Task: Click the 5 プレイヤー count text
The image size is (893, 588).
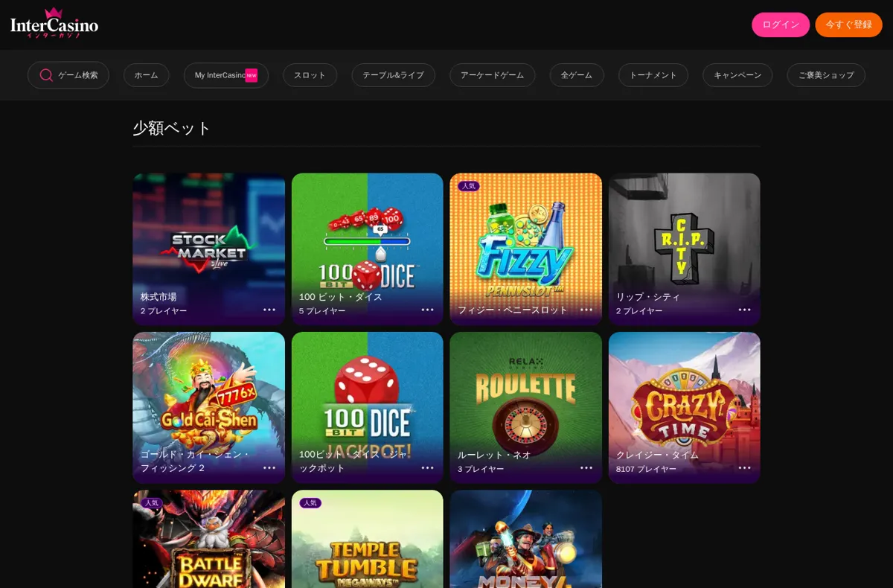Action: point(322,311)
